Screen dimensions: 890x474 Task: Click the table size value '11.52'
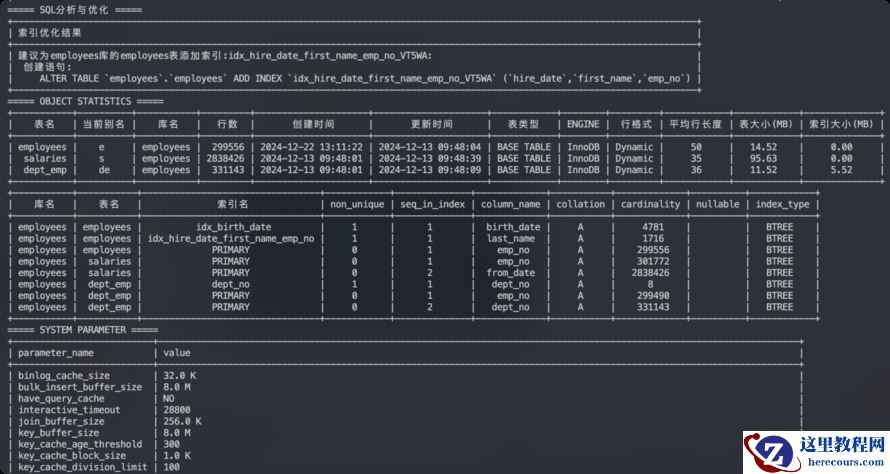click(x=763, y=170)
